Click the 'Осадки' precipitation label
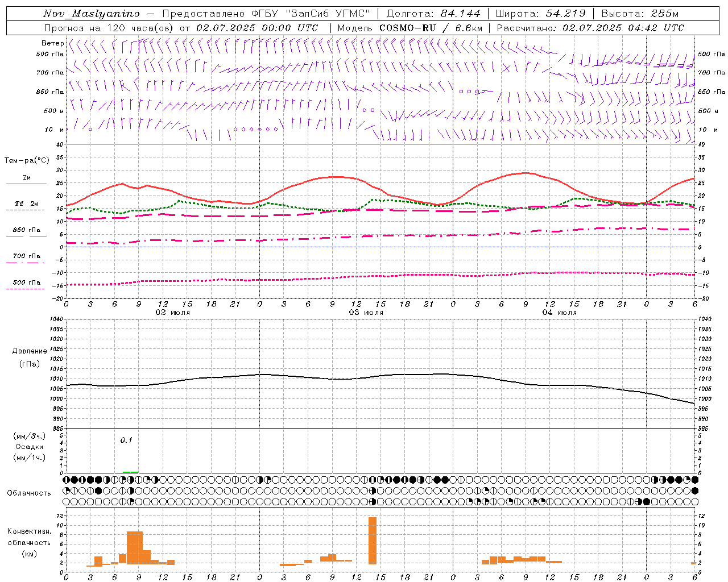 30,447
